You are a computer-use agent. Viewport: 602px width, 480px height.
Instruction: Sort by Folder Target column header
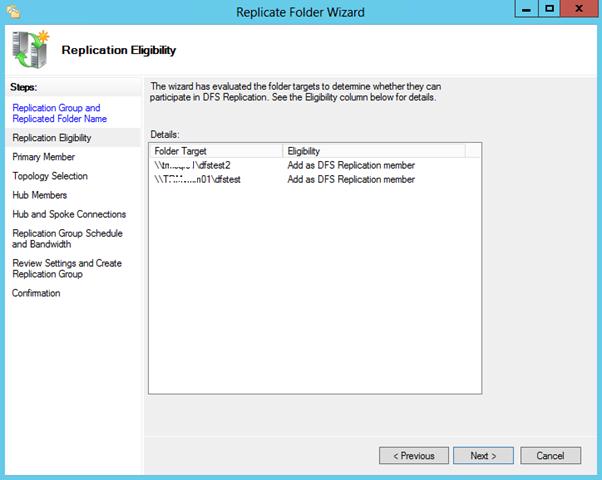tap(214, 150)
